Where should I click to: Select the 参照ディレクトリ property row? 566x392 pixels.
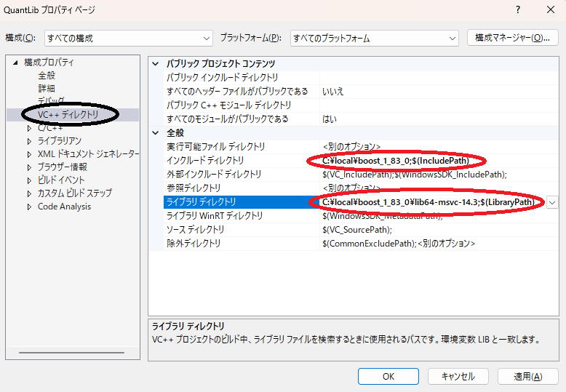point(361,188)
